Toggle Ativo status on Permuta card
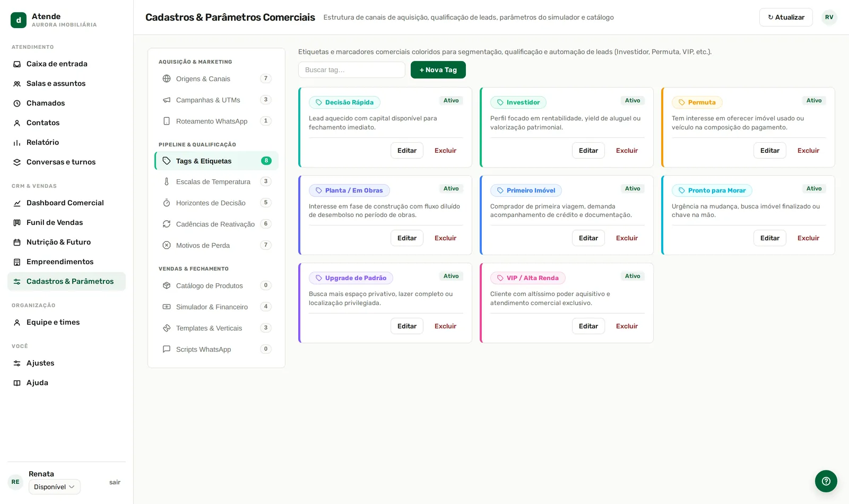Image resolution: width=849 pixels, height=504 pixels. click(x=814, y=101)
